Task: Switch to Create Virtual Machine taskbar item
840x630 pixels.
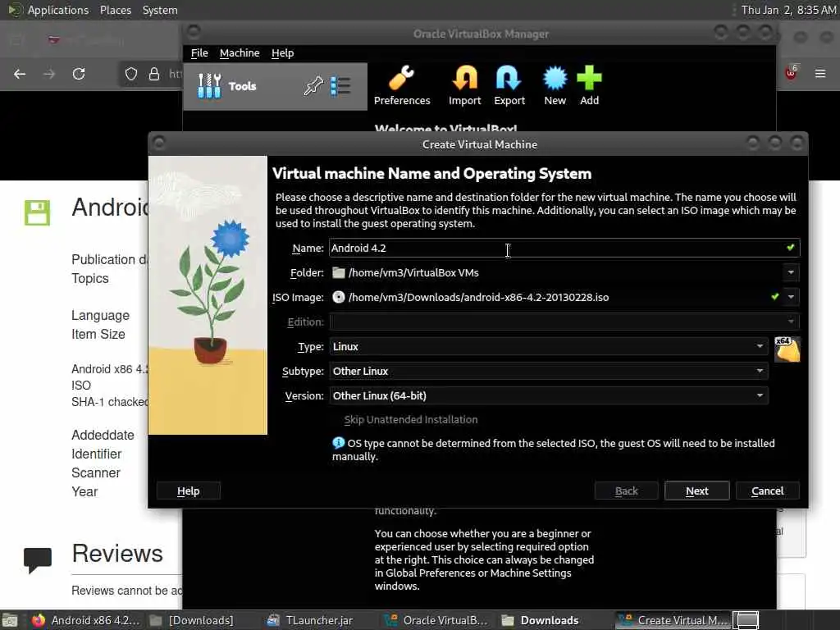Action: pos(673,620)
